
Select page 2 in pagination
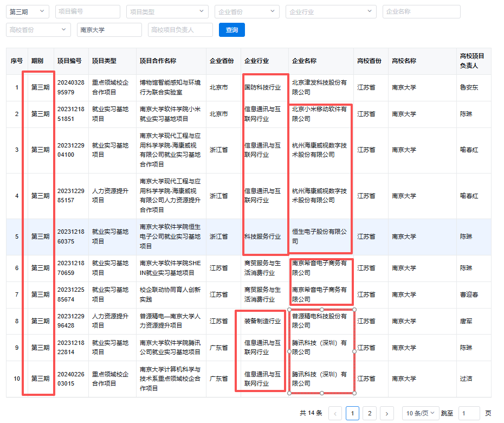click(370, 413)
